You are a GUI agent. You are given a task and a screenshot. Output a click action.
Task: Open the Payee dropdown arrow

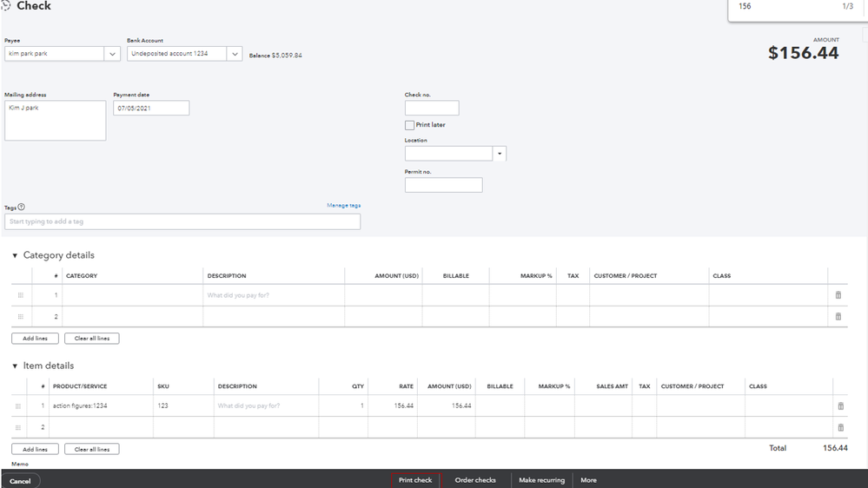tap(112, 54)
